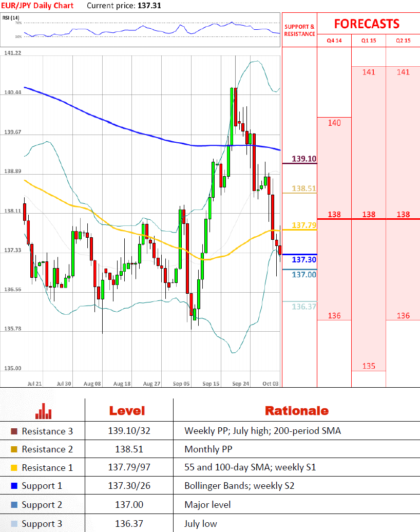Click the level cell 138.51 in table
The width and height of the screenshot is (420, 532).
[x=129, y=449]
